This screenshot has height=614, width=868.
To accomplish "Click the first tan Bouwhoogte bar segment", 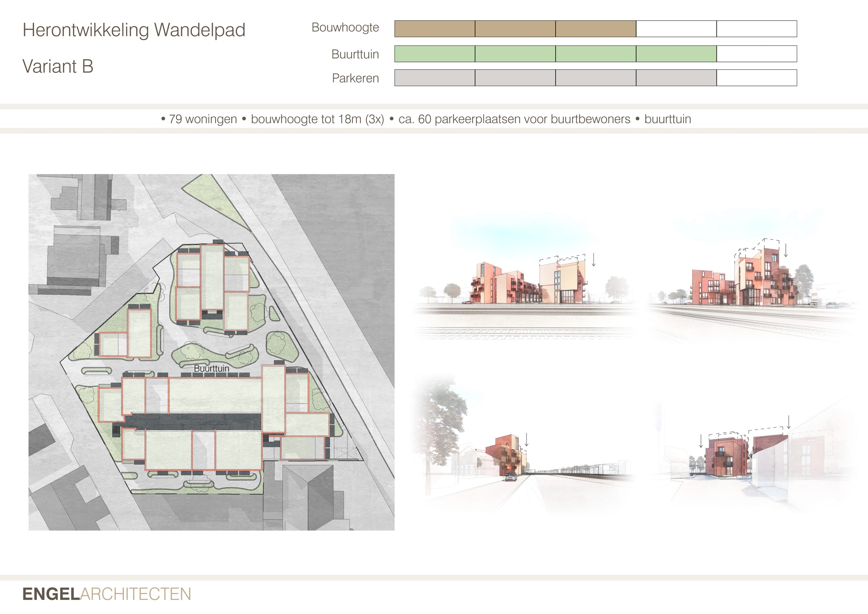I will coord(435,29).
